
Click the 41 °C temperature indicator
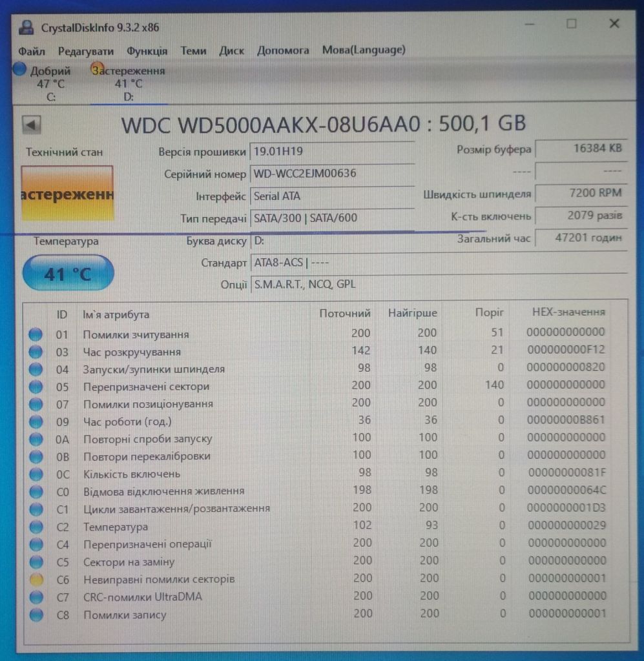tap(68, 273)
